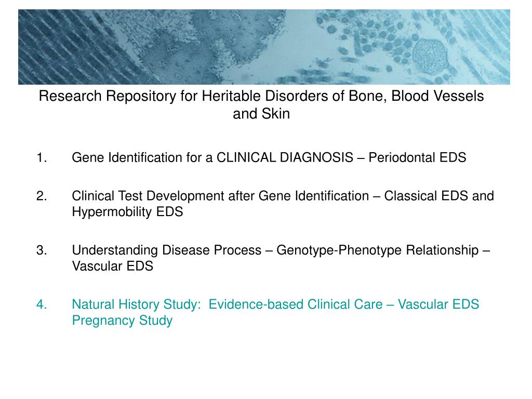Image resolution: width=532 pixels, height=399 pixels.
Task: Click the slide title 'Research Repository for Heritable Disorders'
Action: pyautogui.click(x=261, y=96)
